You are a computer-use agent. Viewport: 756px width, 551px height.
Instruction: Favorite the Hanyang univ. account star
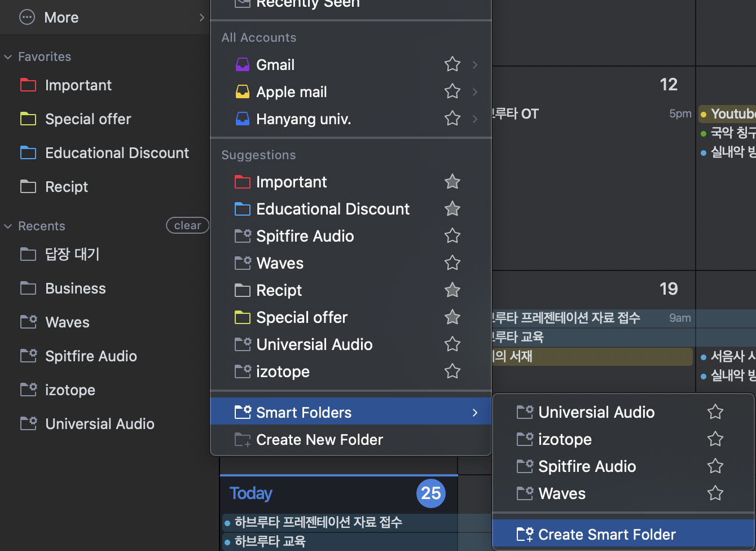click(x=452, y=119)
